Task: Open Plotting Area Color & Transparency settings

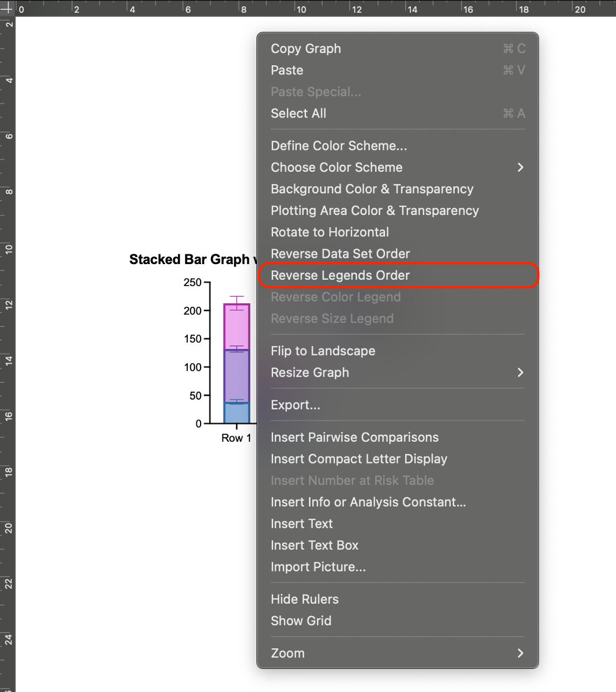Action: (375, 210)
